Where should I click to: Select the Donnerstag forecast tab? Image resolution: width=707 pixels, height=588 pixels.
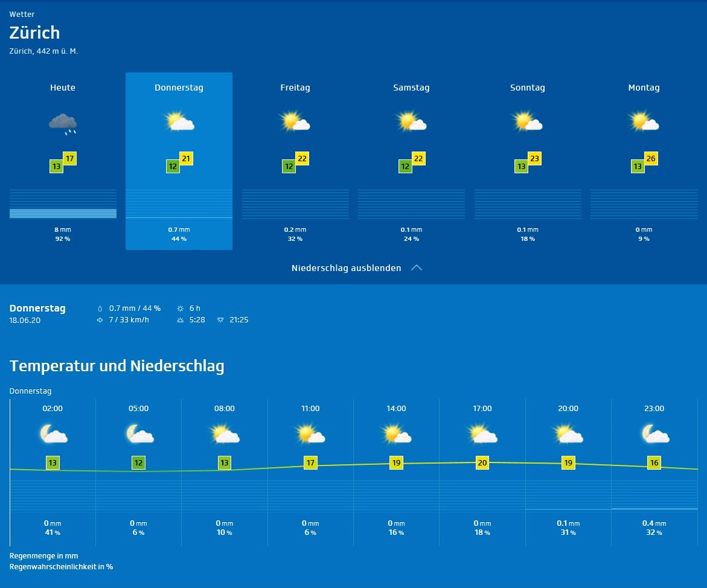click(179, 88)
